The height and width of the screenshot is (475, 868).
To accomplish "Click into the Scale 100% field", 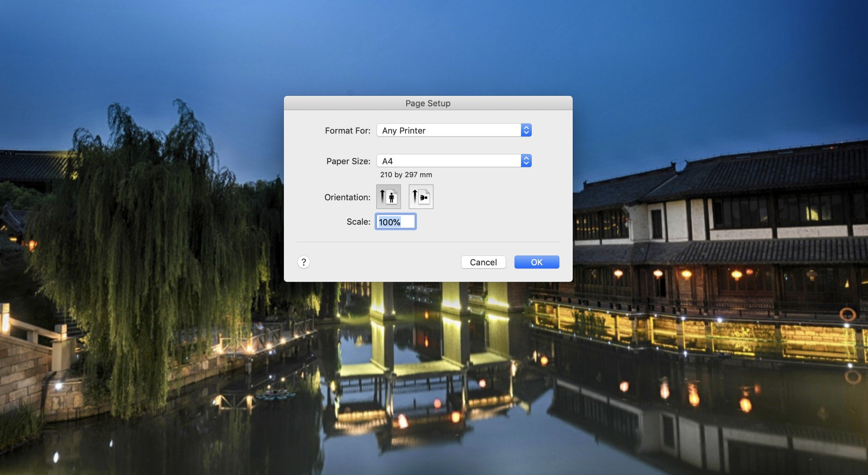I will tap(395, 222).
